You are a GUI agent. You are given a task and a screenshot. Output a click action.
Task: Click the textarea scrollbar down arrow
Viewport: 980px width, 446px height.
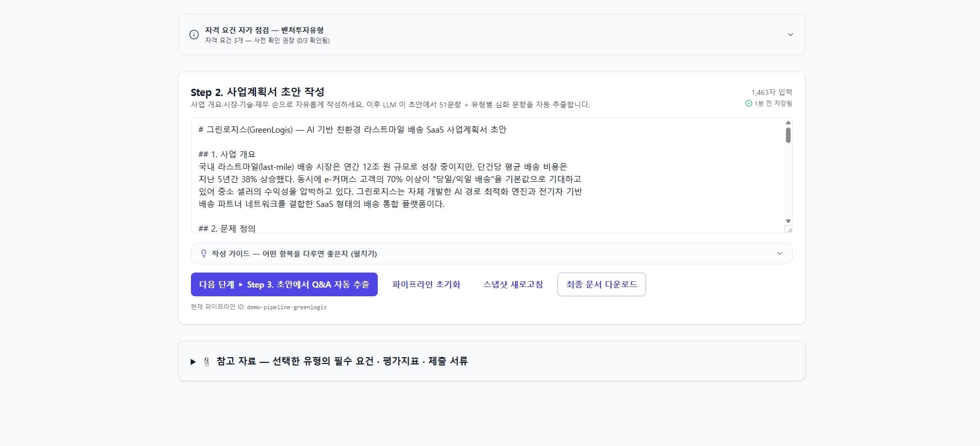[x=788, y=221]
